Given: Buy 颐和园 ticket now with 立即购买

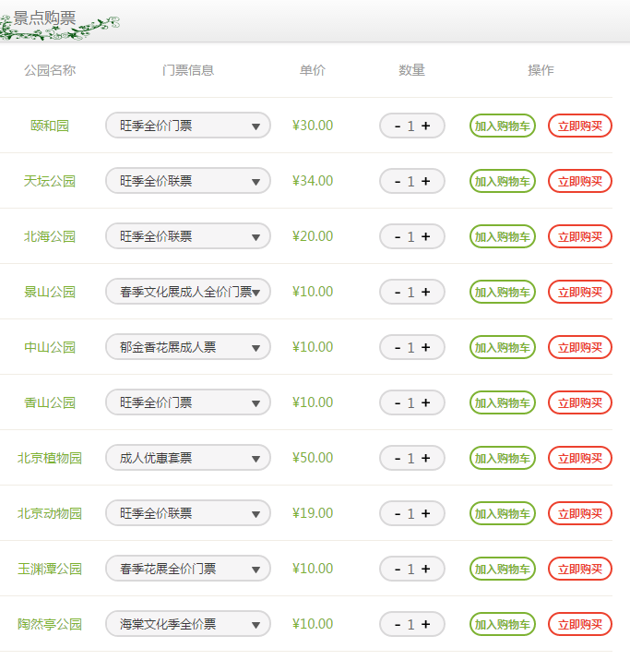Looking at the screenshot, I should click(x=580, y=126).
